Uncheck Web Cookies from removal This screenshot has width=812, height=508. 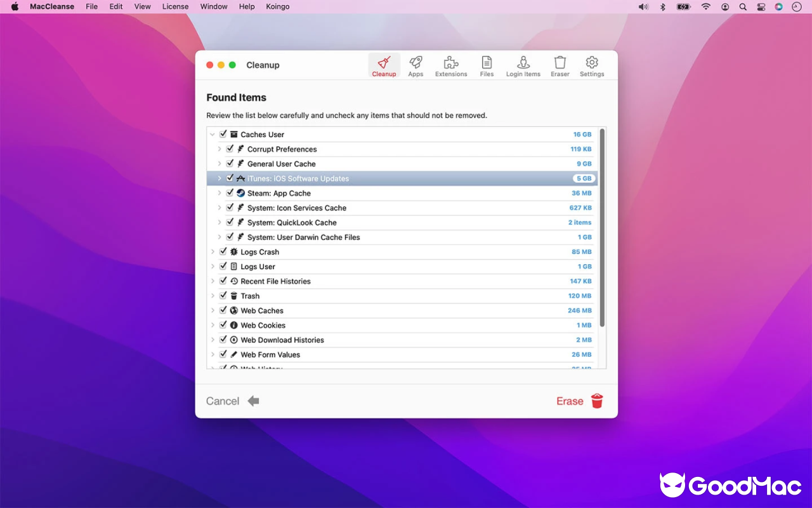tap(223, 325)
